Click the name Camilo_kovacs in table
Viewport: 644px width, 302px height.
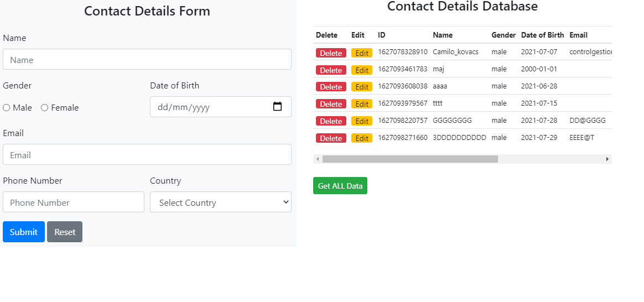click(x=455, y=52)
